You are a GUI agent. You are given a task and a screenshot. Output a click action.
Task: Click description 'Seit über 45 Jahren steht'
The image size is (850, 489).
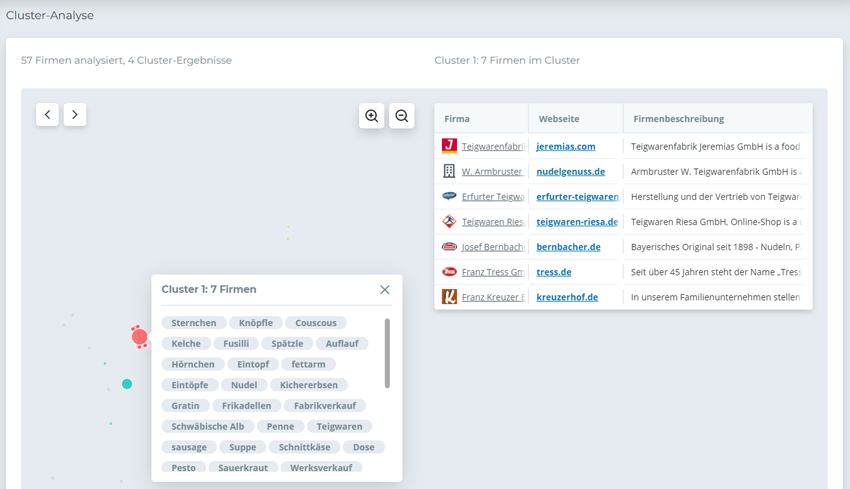716,272
